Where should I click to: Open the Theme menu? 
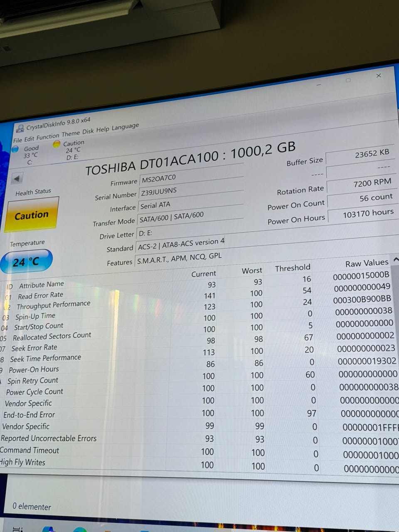(x=71, y=133)
